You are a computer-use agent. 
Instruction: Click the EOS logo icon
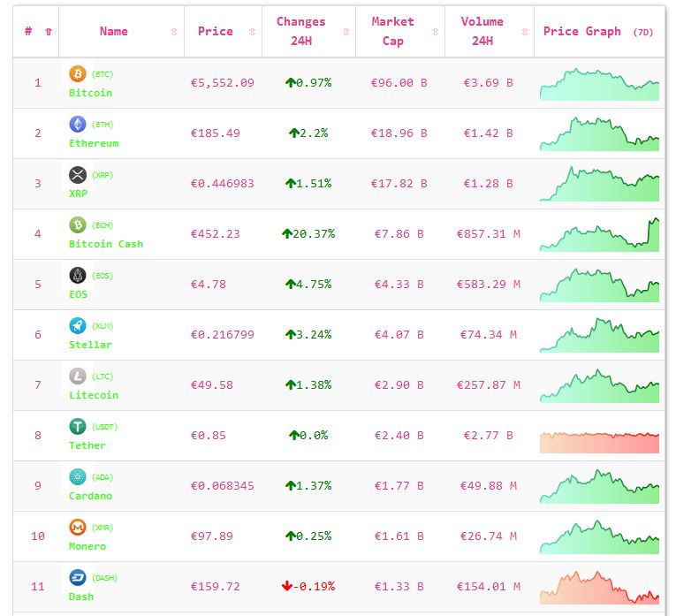(77, 276)
